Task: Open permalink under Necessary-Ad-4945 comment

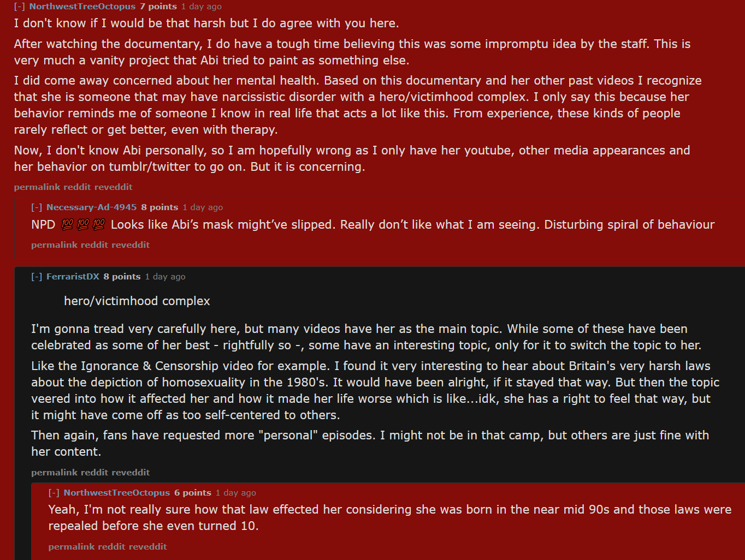Action: point(54,245)
